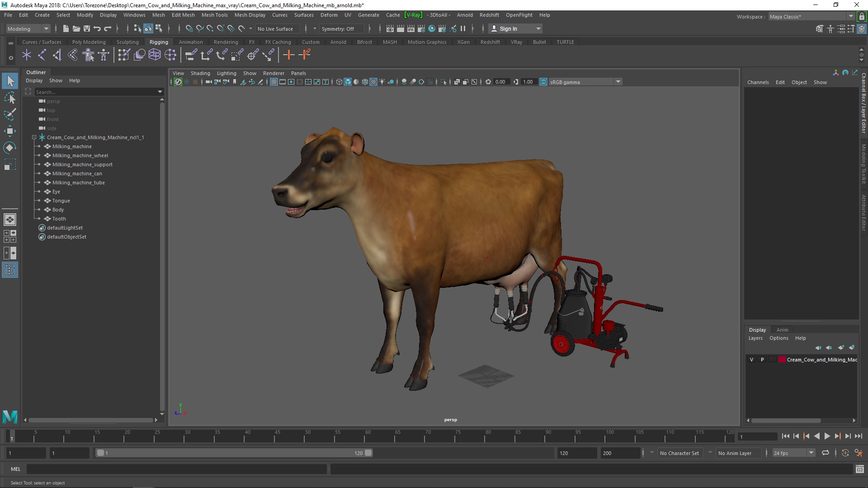Toggle layer visibility V box
Viewport: 868px width, 488px height.
tap(752, 360)
